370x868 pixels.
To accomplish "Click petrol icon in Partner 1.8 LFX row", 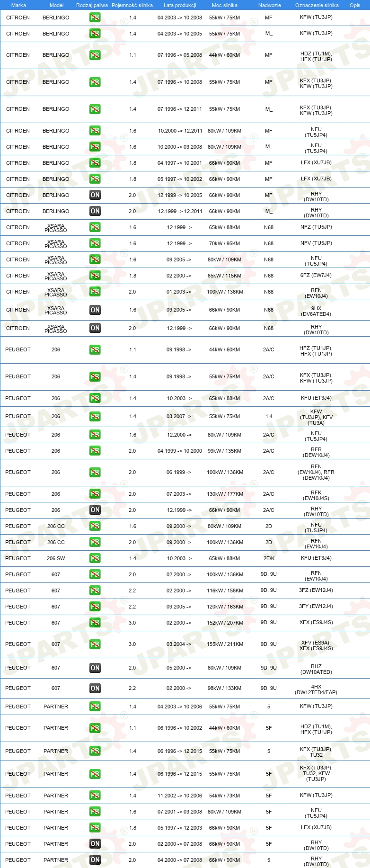I will (x=95, y=828).
